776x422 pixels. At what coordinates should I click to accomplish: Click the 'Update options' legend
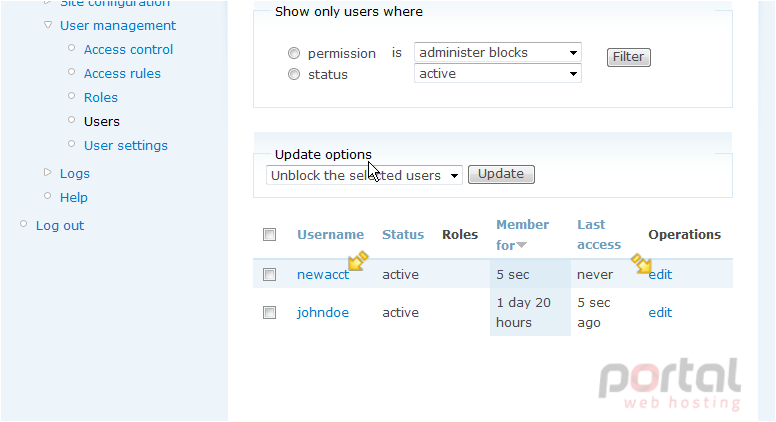pyautogui.click(x=323, y=154)
